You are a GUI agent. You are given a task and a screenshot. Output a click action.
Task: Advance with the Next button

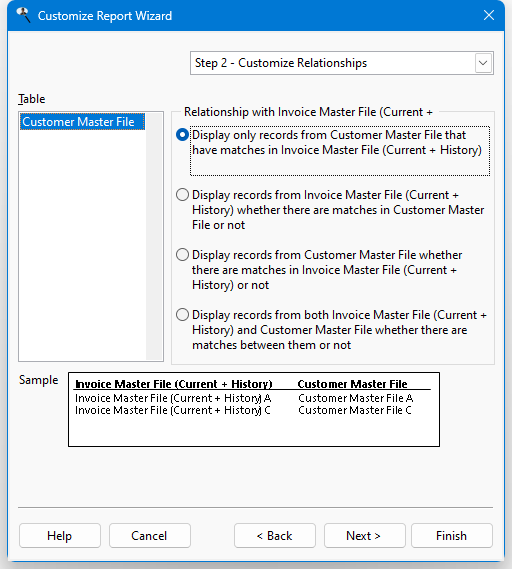click(x=364, y=536)
